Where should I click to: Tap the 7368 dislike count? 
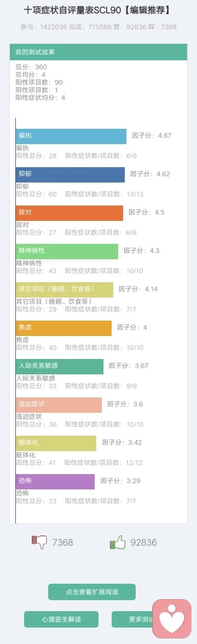(63, 543)
